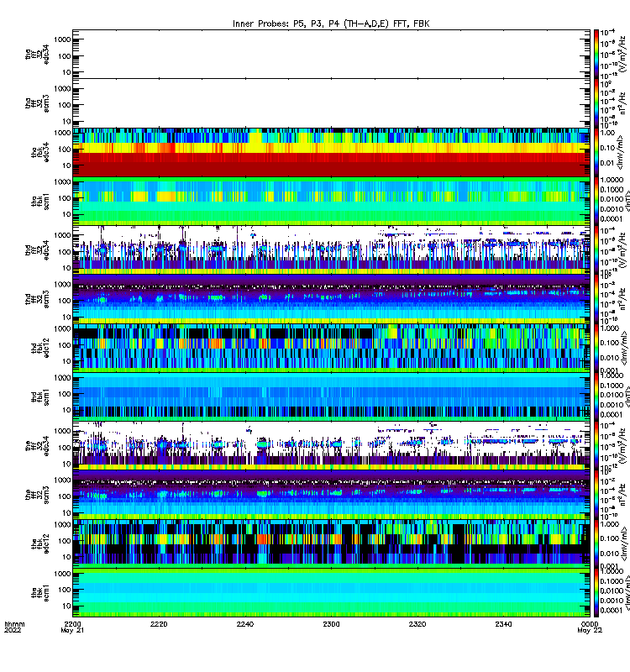
Task: Click the empty tha fff 32 edc34 panel
Action: 331,54
